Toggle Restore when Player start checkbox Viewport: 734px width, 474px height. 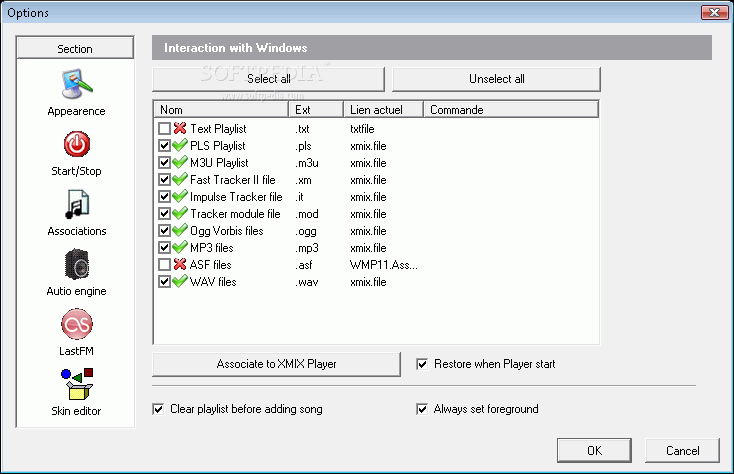(422, 364)
